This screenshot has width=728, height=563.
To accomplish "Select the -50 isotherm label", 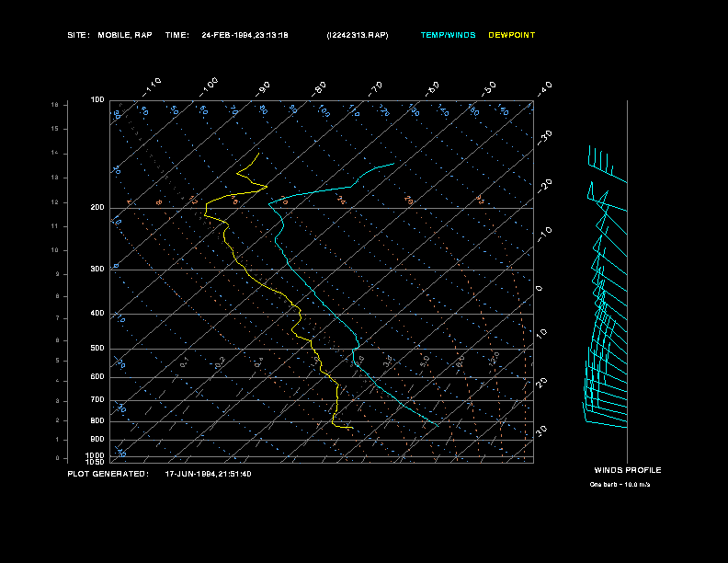I will coord(488,89).
